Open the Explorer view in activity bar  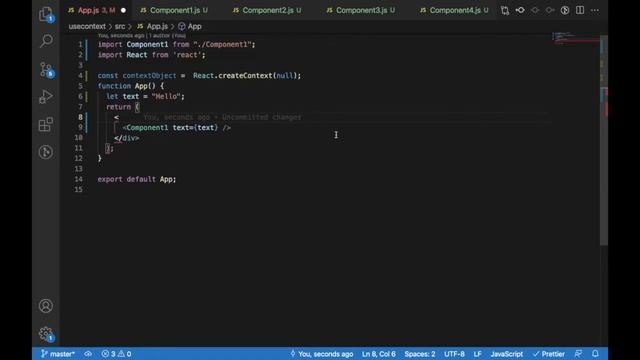(46, 14)
